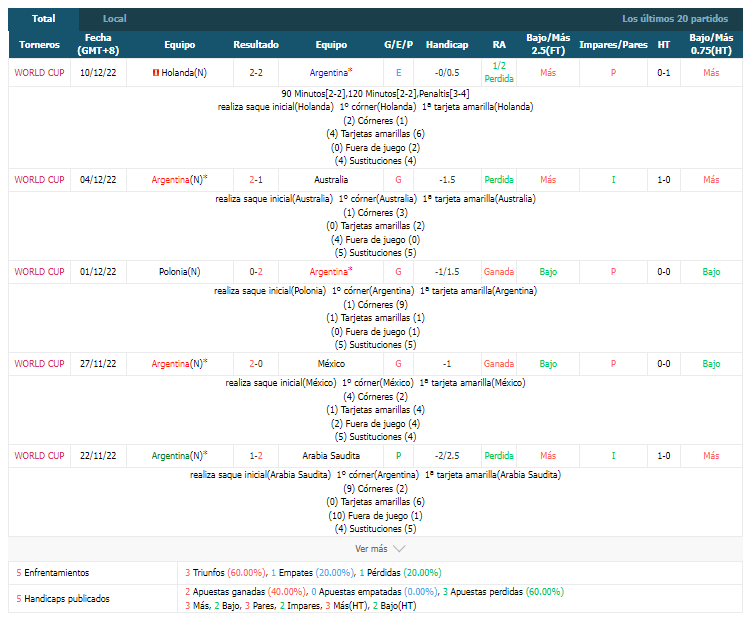Viewport: 751px width, 620px height.
Task: Click Argentina(N) in the 27/11/22 match
Action: (x=177, y=364)
